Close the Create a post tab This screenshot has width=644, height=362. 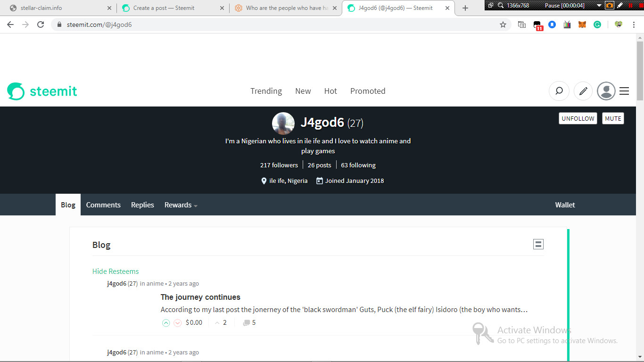(222, 8)
